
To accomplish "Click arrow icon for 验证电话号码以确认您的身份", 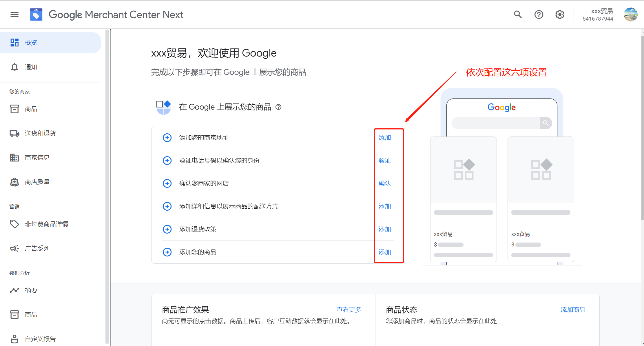I will click(x=167, y=161).
